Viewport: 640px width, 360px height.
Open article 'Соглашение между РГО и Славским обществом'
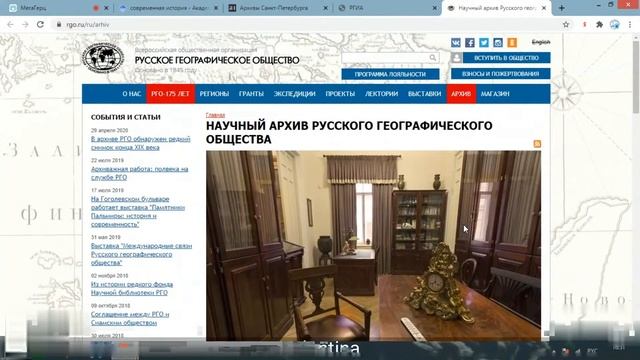point(130,318)
